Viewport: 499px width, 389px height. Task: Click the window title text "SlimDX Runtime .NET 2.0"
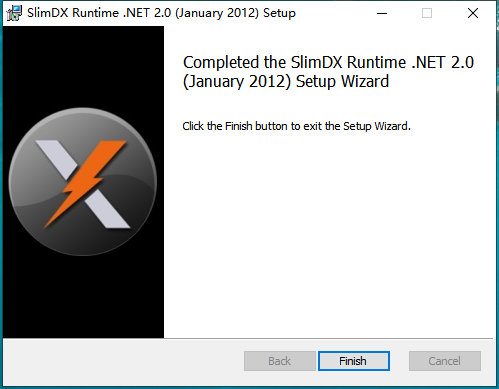click(99, 13)
